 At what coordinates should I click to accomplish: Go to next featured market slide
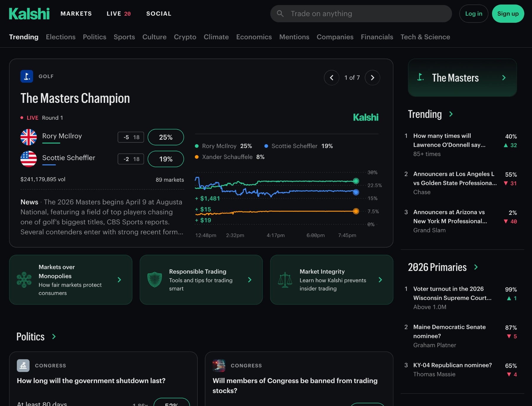point(372,78)
